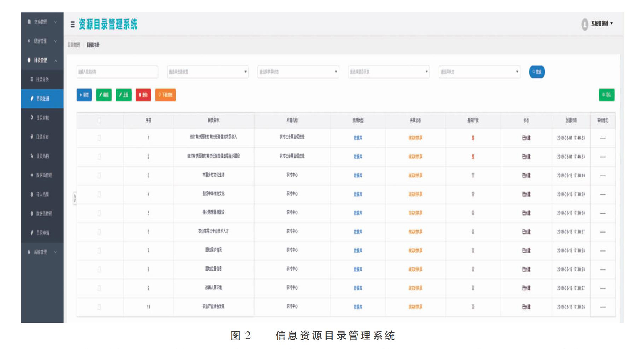This screenshot has height=349, width=644.
Task: Check the checkbox for row 2
Action: click(99, 156)
